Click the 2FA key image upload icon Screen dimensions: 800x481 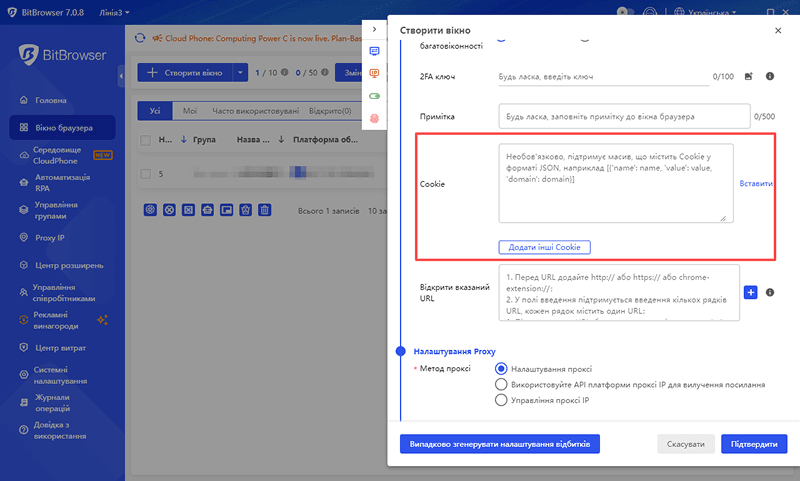point(748,76)
